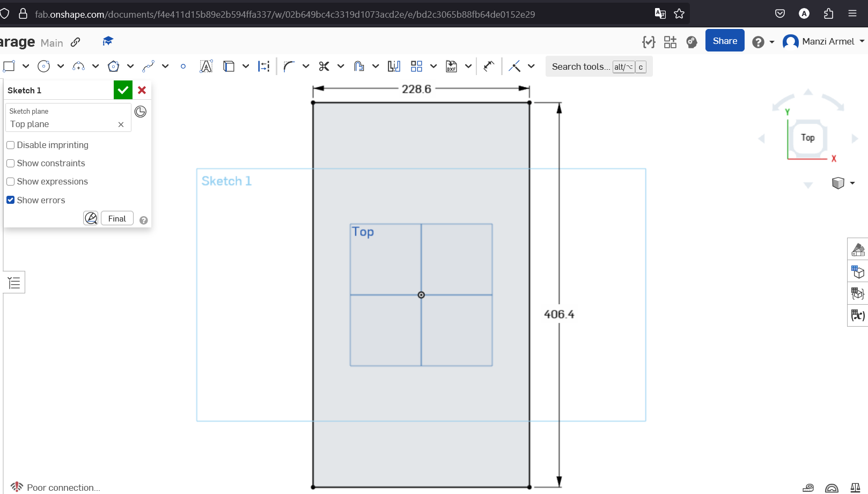This screenshot has width=868, height=494.
Task: Select the Point sketch tool
Action: [x=183, y=67]
